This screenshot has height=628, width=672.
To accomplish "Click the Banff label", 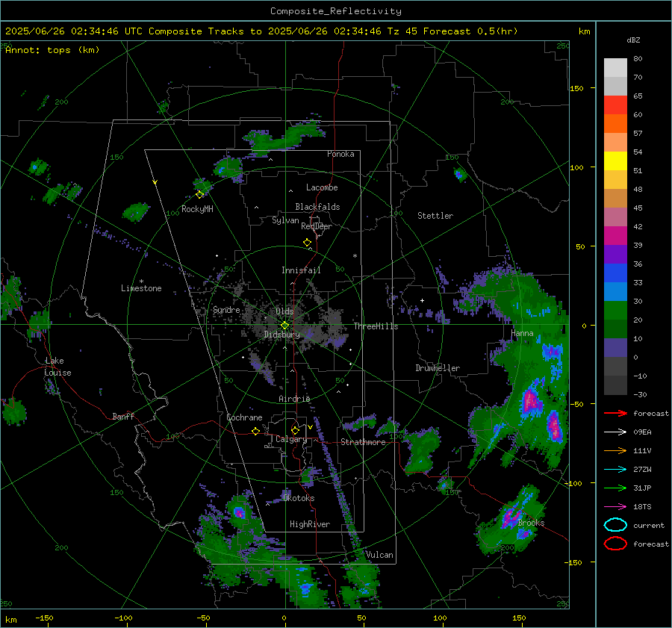I will click(123, 416).
